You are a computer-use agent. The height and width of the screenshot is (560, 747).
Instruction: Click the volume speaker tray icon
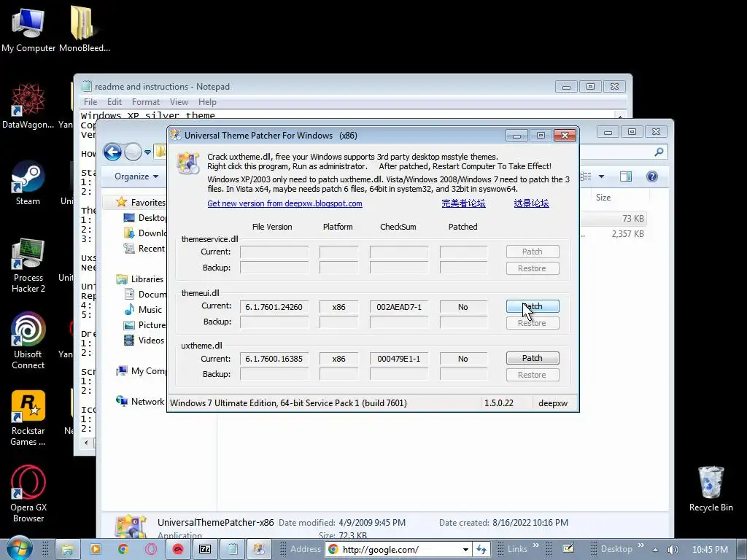[x=673, y=550]
